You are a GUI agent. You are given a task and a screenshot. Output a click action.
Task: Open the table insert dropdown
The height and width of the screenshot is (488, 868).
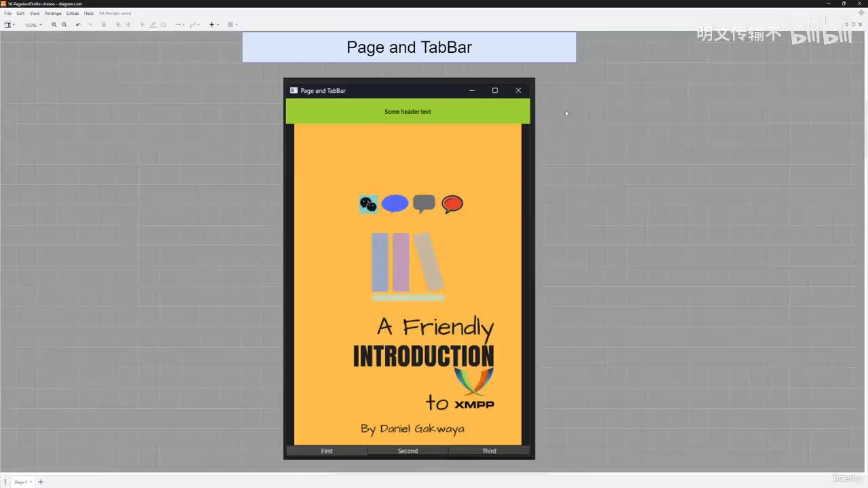coord(233,25)
